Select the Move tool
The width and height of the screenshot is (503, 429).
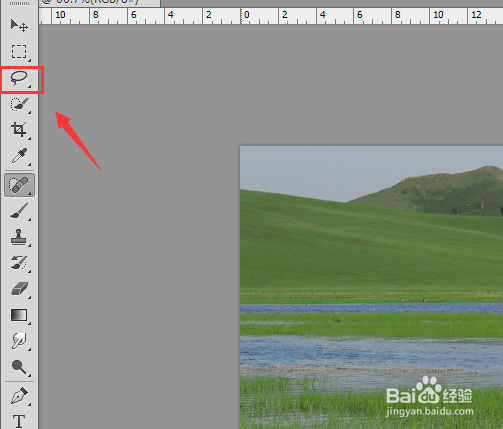pos(19,26)
